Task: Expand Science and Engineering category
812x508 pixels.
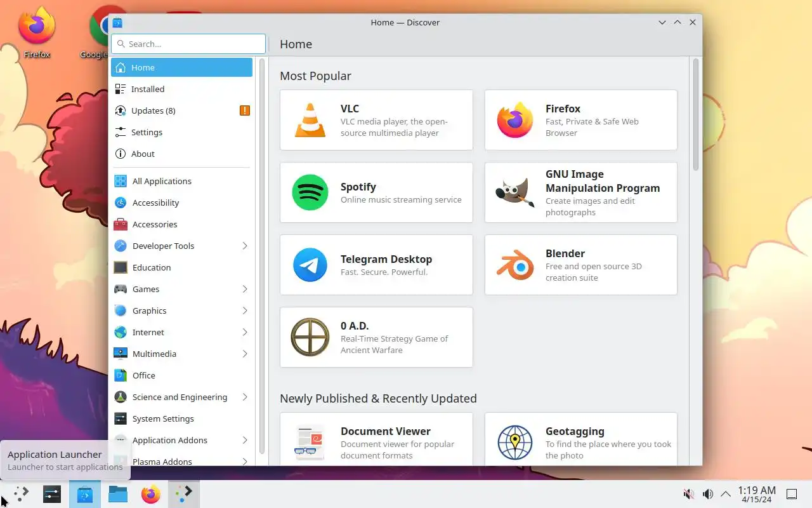Action: coord(245,397)
